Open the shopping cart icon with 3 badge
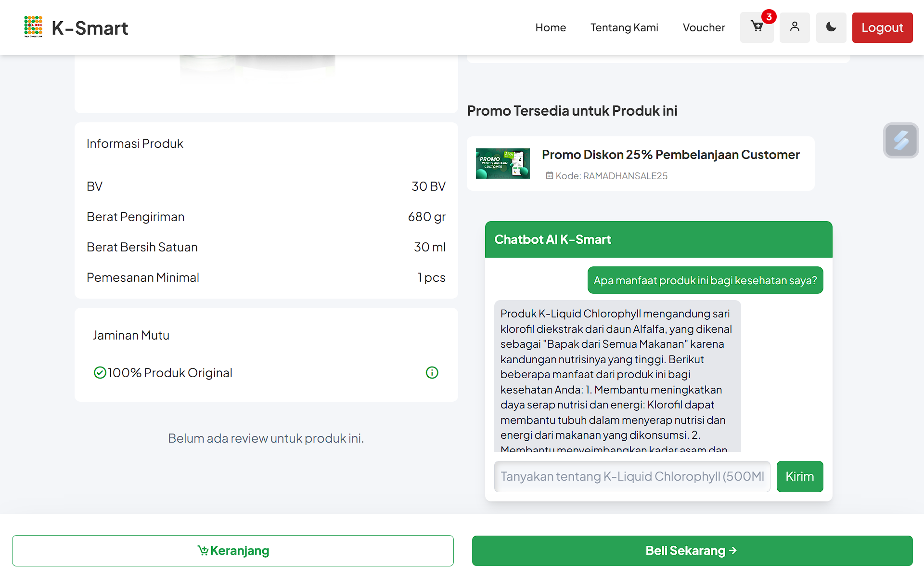 pyautogui.click(x=757, y=27)
